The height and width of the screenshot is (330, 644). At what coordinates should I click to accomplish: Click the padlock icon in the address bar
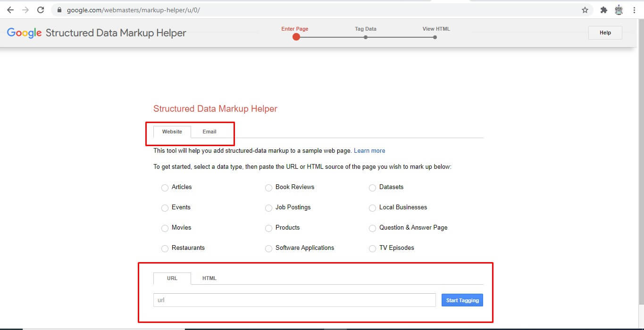click(x=59, y=9)
